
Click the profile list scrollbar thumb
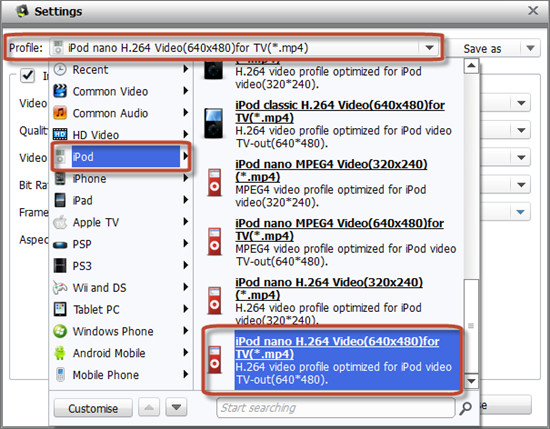pyautogui.click(x=471, y=326)
